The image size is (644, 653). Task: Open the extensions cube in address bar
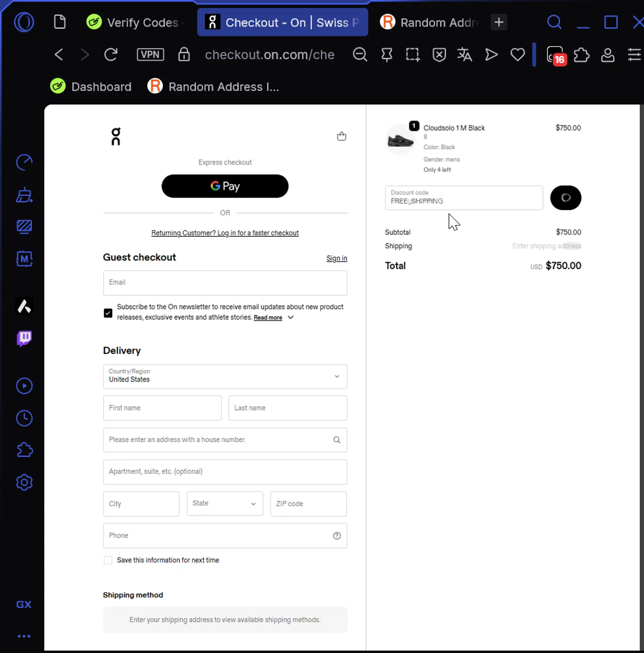(x=582, y=55)
